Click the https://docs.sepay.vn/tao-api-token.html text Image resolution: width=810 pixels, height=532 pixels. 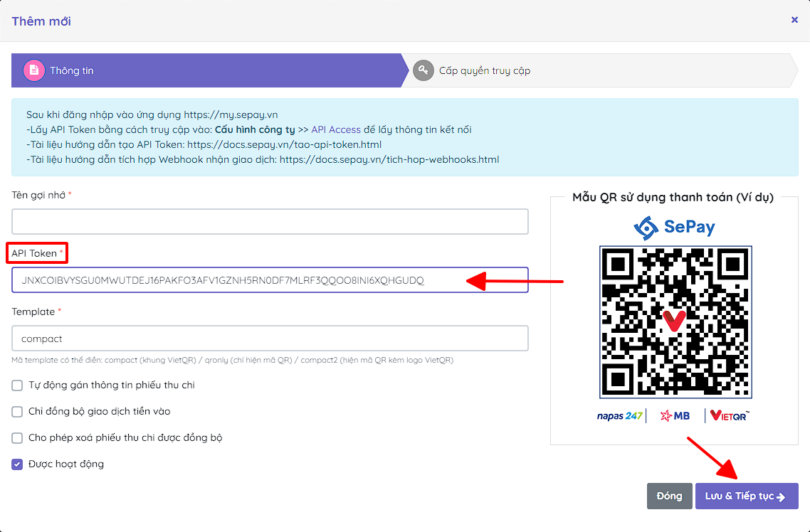285,144
